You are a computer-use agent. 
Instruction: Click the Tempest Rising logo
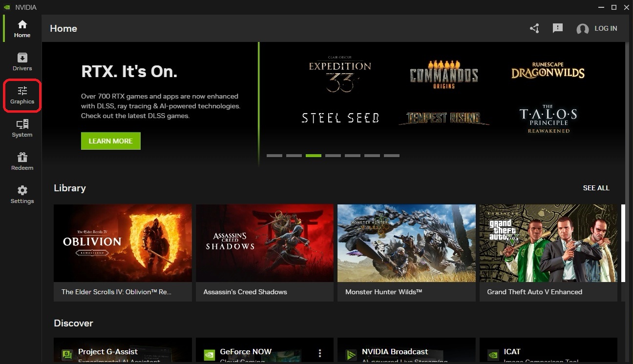(x=444, y=118)
